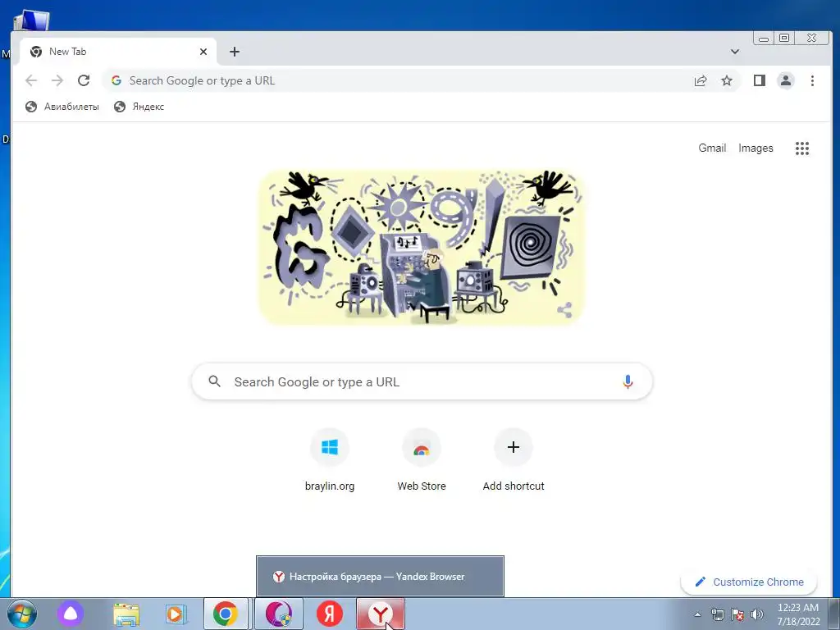Share the Google Doodle
Viewport: 840px width, 630px height.
click(564, 309)
